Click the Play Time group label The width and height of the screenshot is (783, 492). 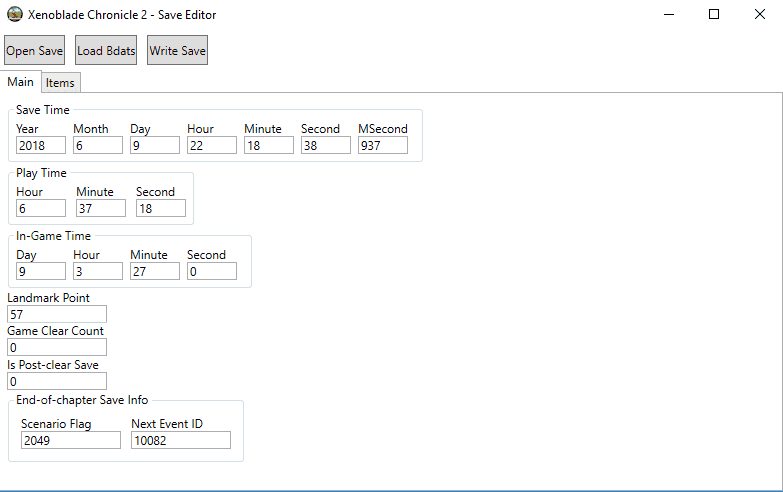click(x=41, y=173)
